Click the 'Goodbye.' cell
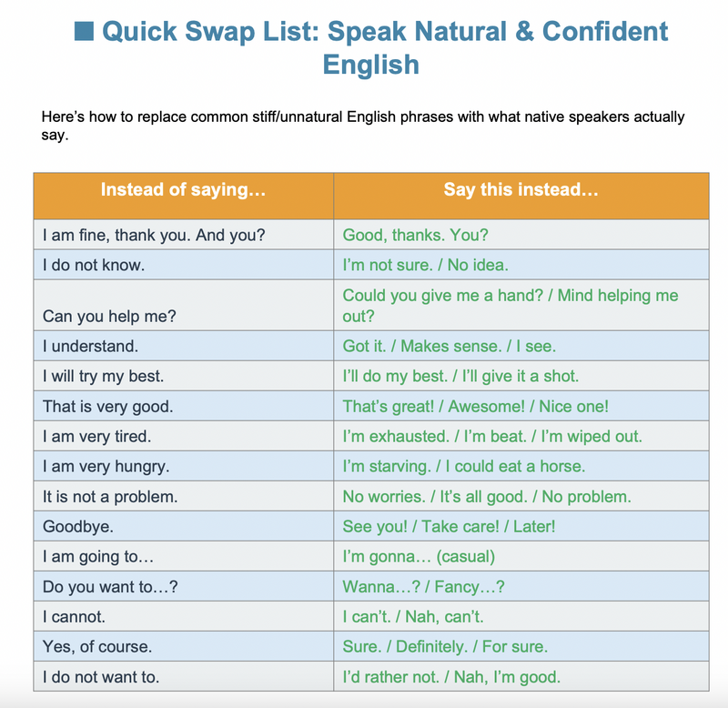The image size is (728, 708). click(184, 527)
